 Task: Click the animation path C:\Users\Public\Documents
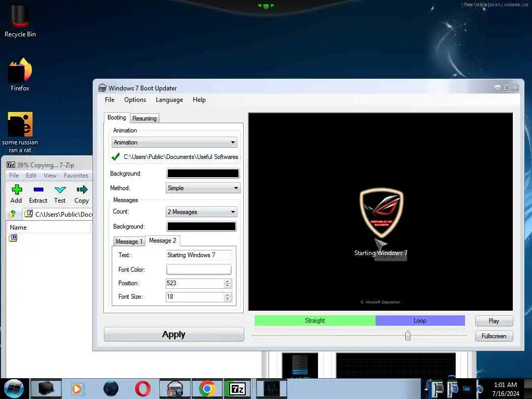click(x=181, y=157)
